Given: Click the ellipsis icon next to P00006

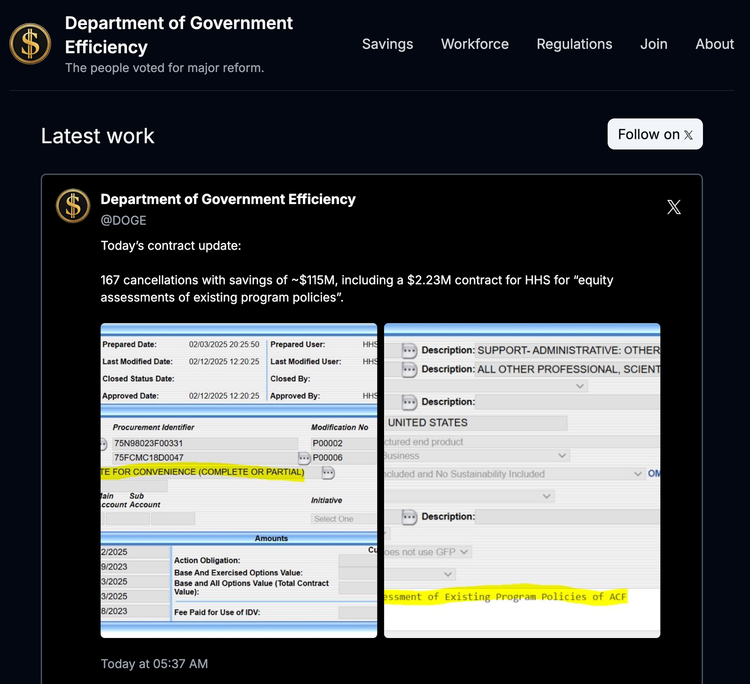Looking at the screenshot, I should [304, 458].
